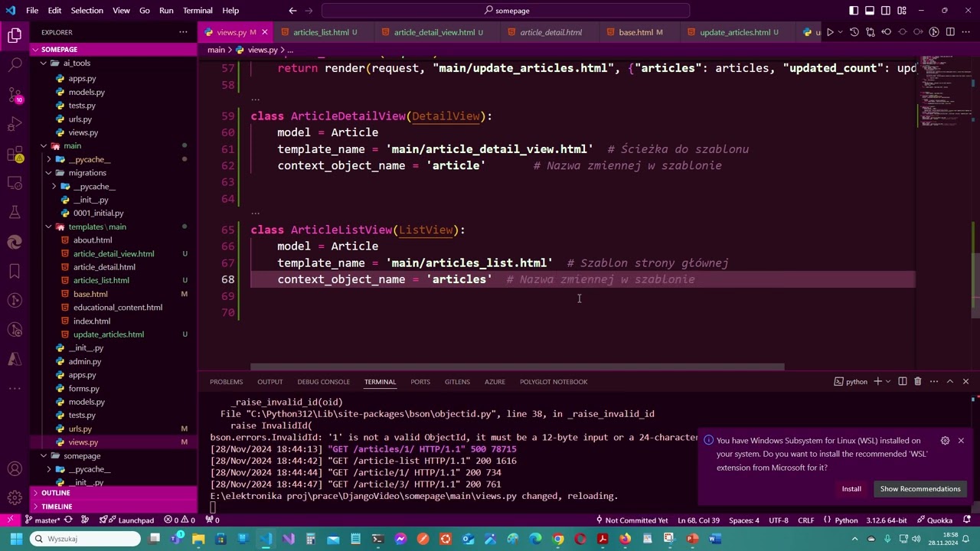Click the somepage command center search box
Screen dimensions: 980x551
[506, 11]
